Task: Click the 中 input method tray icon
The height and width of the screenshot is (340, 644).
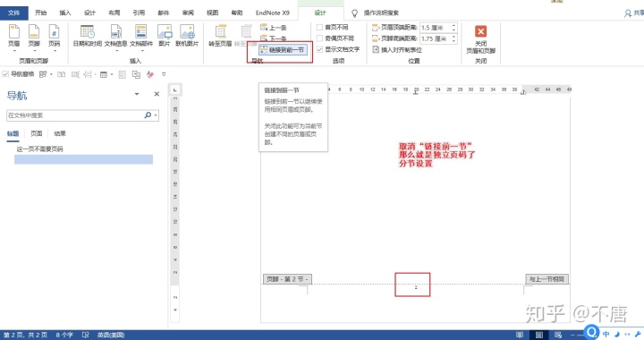Action: 606,334
